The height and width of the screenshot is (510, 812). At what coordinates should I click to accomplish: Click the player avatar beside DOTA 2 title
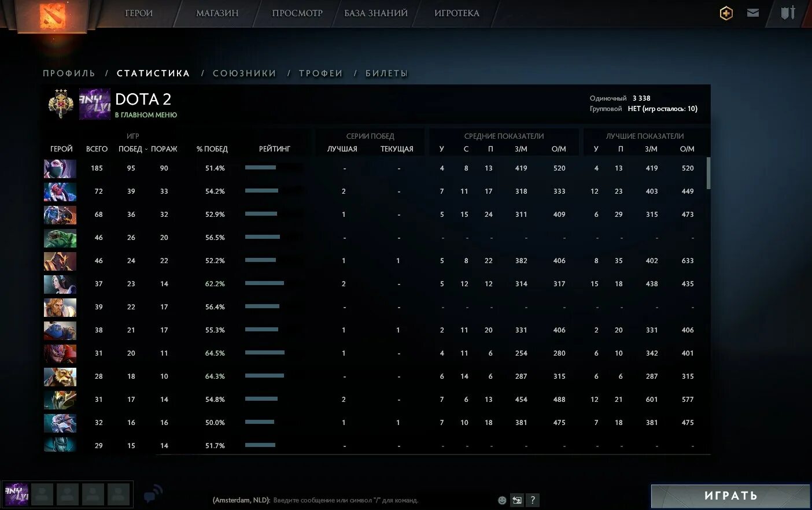[x=95, y=104]
